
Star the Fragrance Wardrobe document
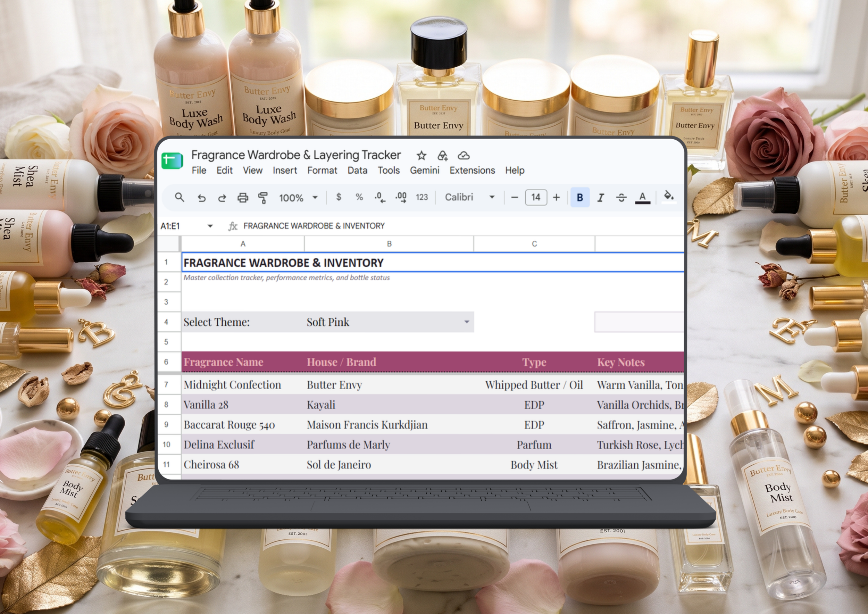[x=422, y=155]
